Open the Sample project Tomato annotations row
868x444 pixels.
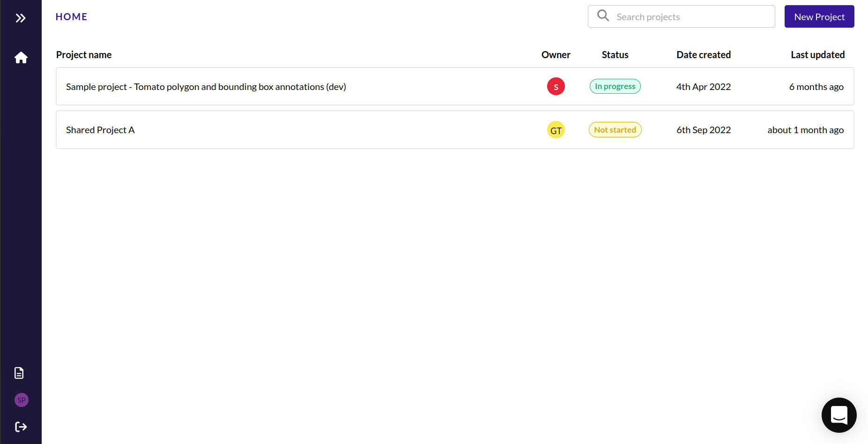tap(455, 86)
